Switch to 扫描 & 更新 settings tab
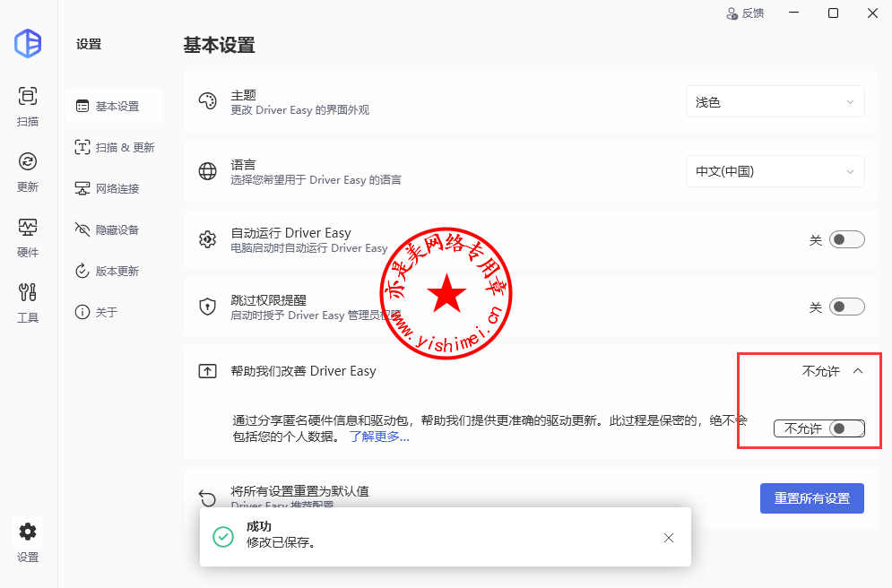 pos(114,147)
